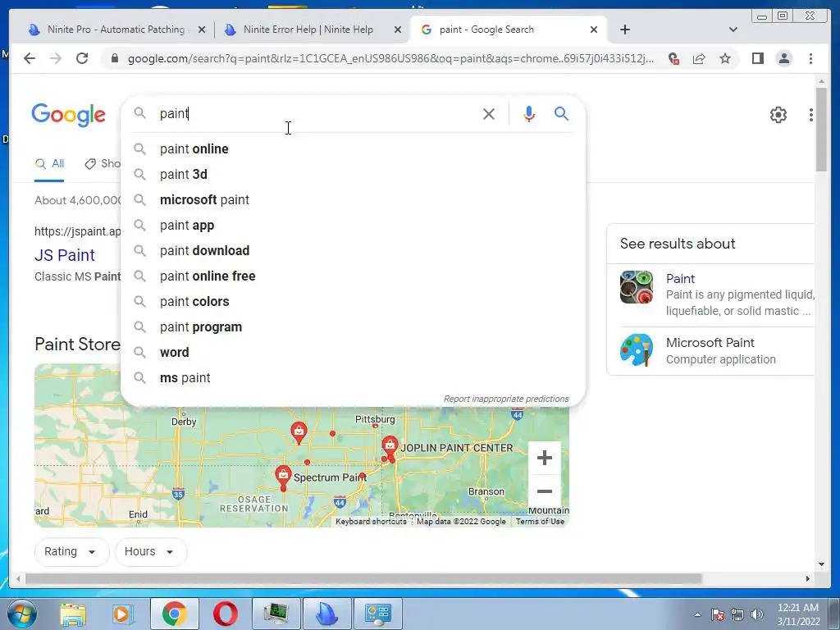Choose suggestion 'paint download'
This screenshot has width=840, height=630.
pos(354,251)
